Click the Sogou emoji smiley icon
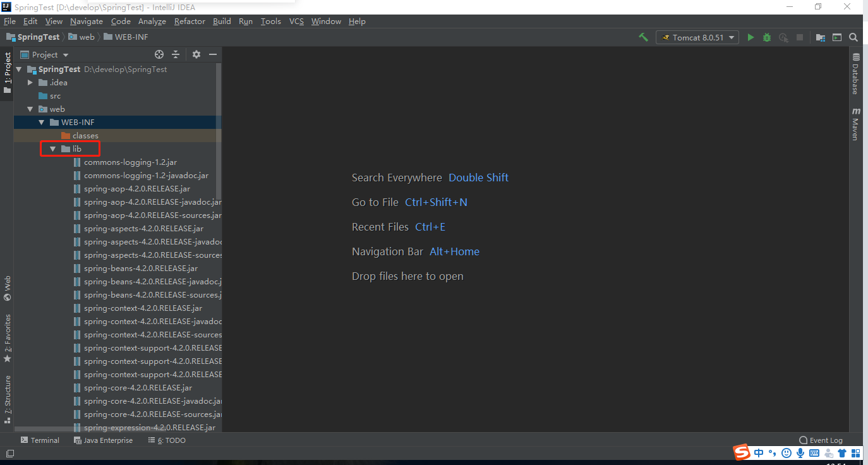 787,453
